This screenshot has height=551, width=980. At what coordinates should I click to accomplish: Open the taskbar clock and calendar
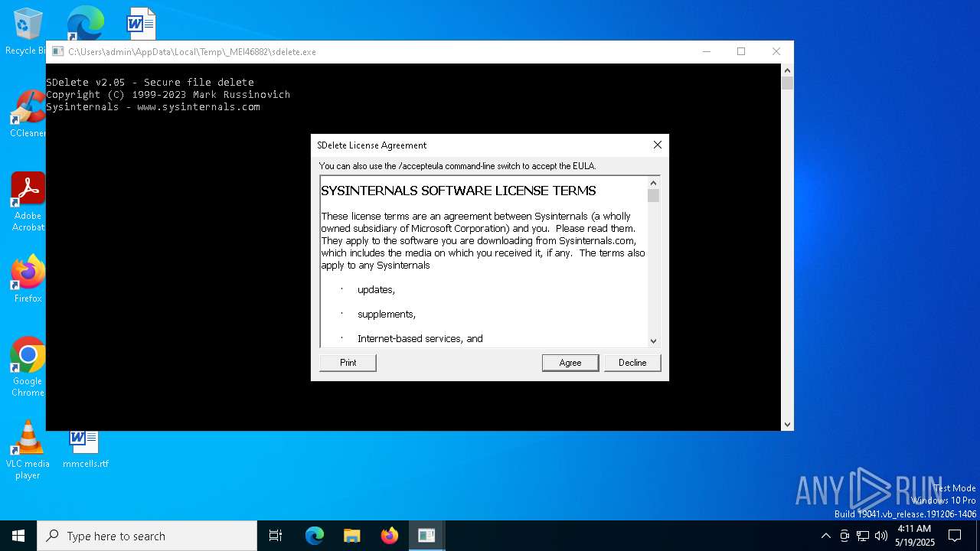click(914, 536)
